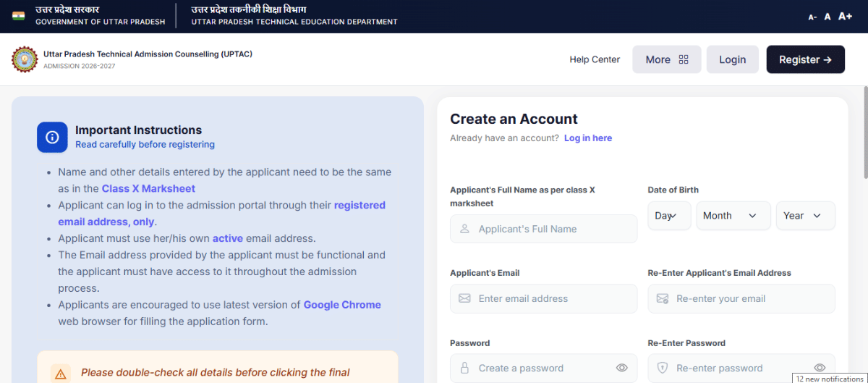Focus the Create a password field
This screenshot has width=868, height=383.
pyautogui.click(x=543, y=368)
